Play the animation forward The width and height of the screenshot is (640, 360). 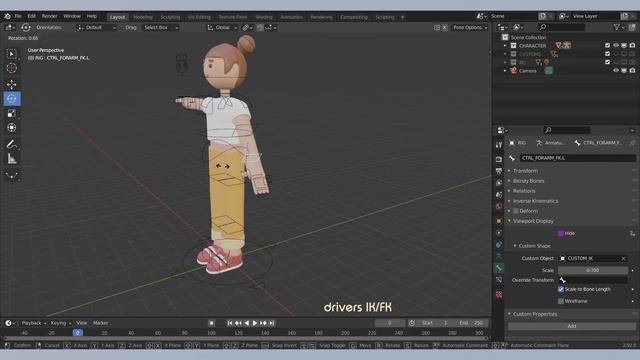pos(255,323)
